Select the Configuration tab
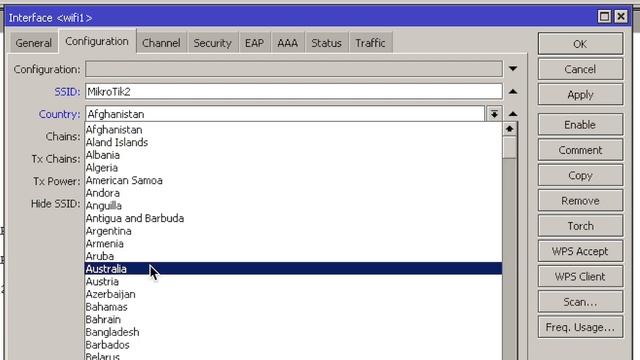This screenshot has width=640, height=360. click(x=97, y=42)
